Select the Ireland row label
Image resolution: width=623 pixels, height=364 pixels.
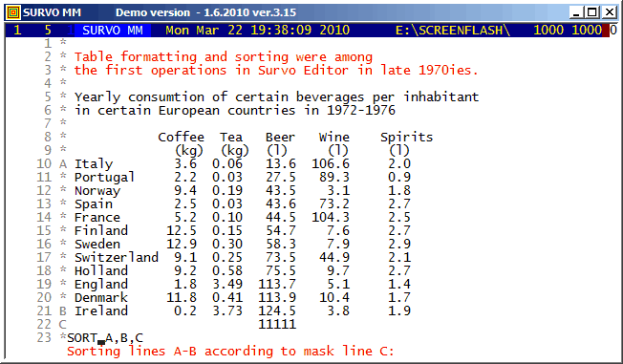click(101, 311)
